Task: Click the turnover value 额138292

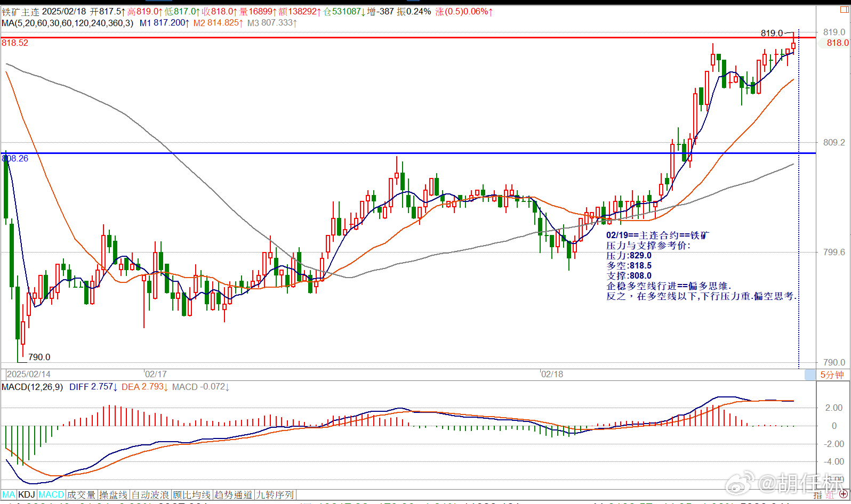Action: coord(300,12)
